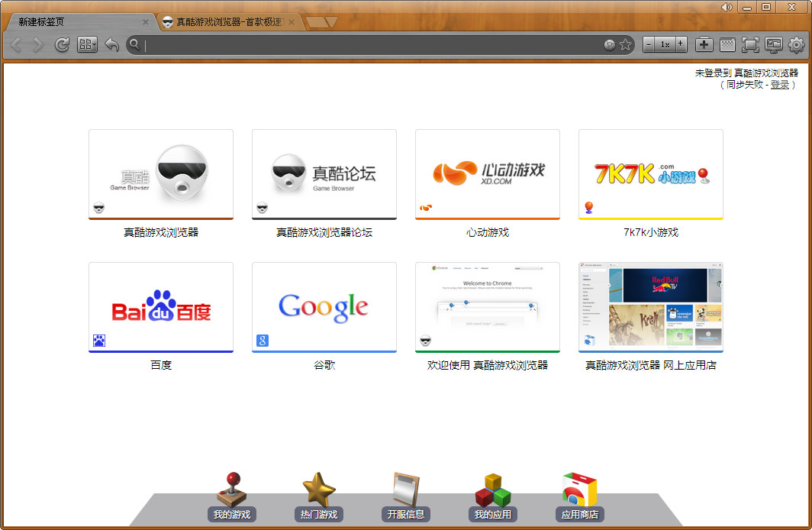Click the Google blue favicon
Image resolution: width=812 pixels, height=530 pixels.
pyautogui.click(x=263, y=341)
